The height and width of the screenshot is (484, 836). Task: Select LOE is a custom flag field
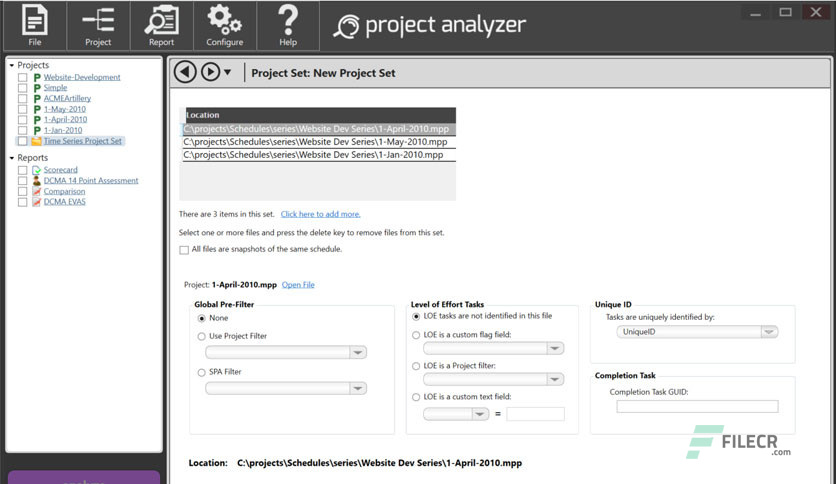[x=416, y=335]
